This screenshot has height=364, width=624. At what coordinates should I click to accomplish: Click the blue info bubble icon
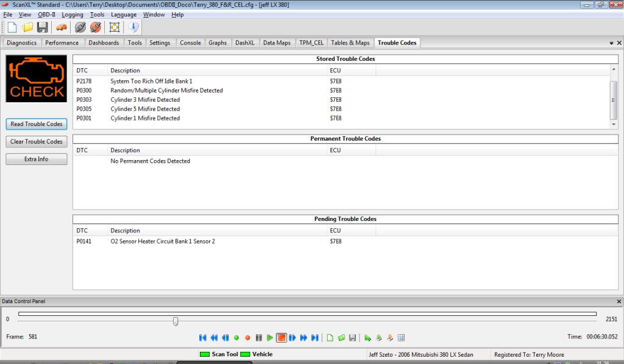(133, 27)
